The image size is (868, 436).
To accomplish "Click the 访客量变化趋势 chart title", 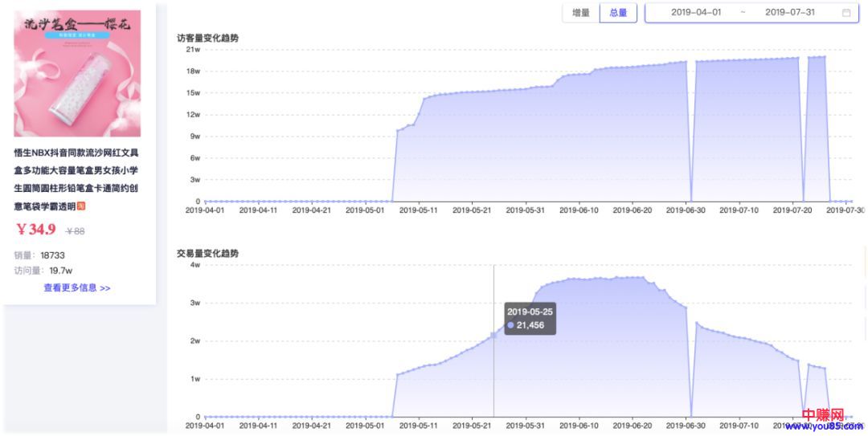I will [x=207, y=38].
